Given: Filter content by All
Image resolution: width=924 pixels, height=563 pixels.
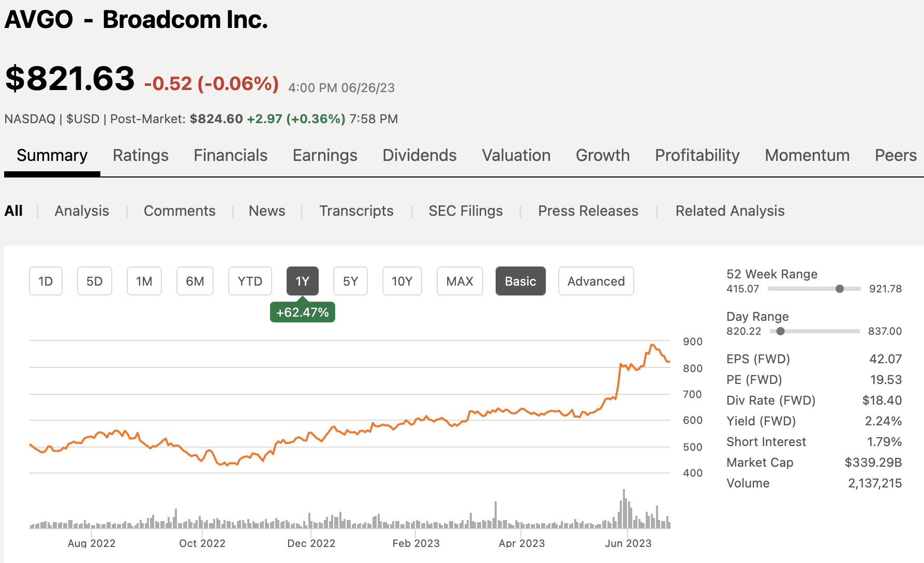Looking at the screenshot, I should [x=13, y=211].
